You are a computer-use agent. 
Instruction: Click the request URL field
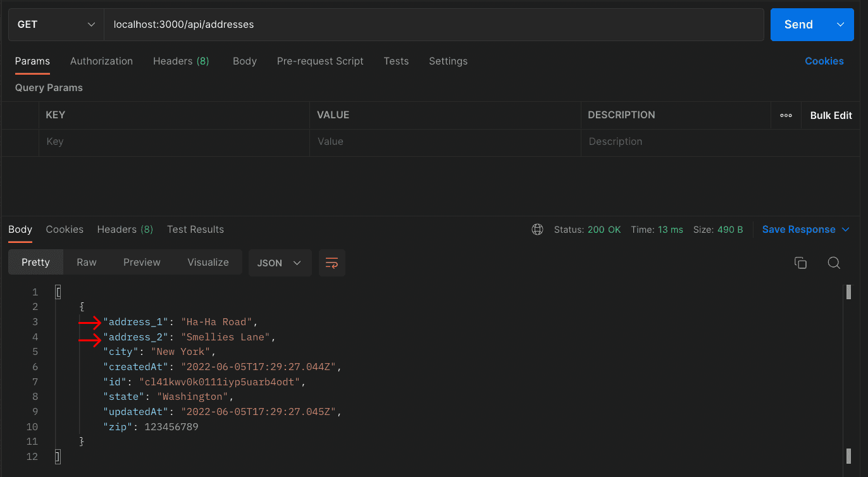click(434, 25)
